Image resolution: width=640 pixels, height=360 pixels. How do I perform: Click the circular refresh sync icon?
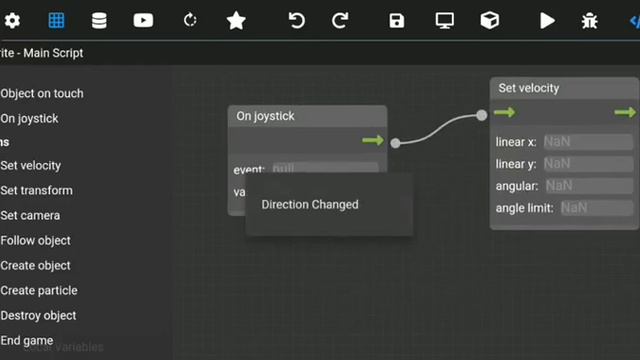[x=190, y=20]
